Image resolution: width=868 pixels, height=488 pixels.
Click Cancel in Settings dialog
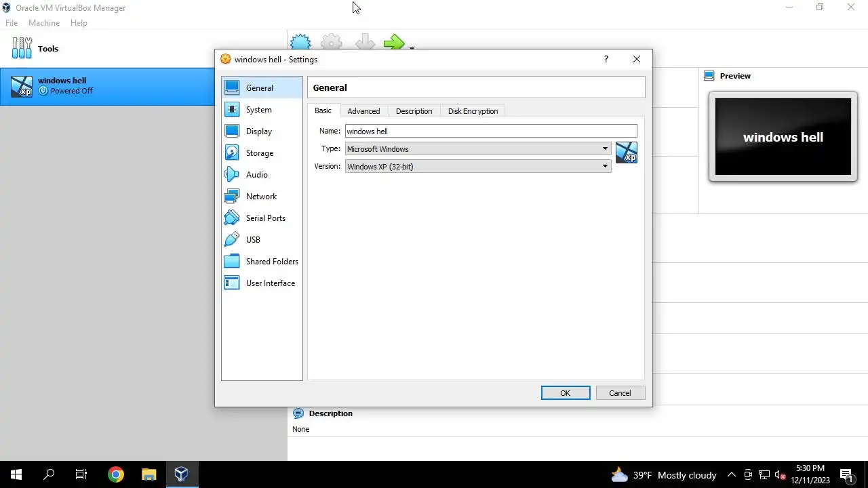pos(620,393)
